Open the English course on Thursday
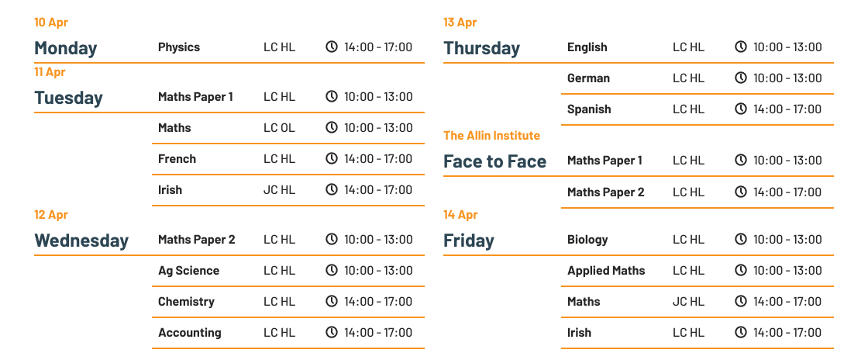 (587, 47)
